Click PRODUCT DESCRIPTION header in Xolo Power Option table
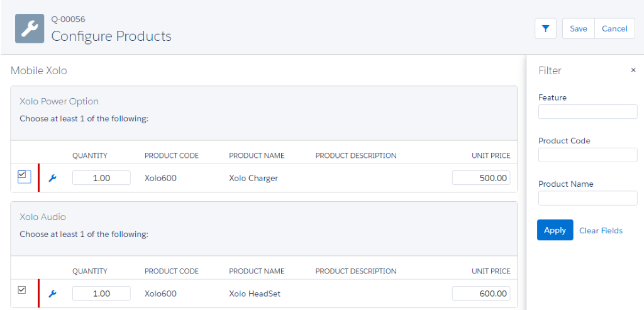 [356, 155]
